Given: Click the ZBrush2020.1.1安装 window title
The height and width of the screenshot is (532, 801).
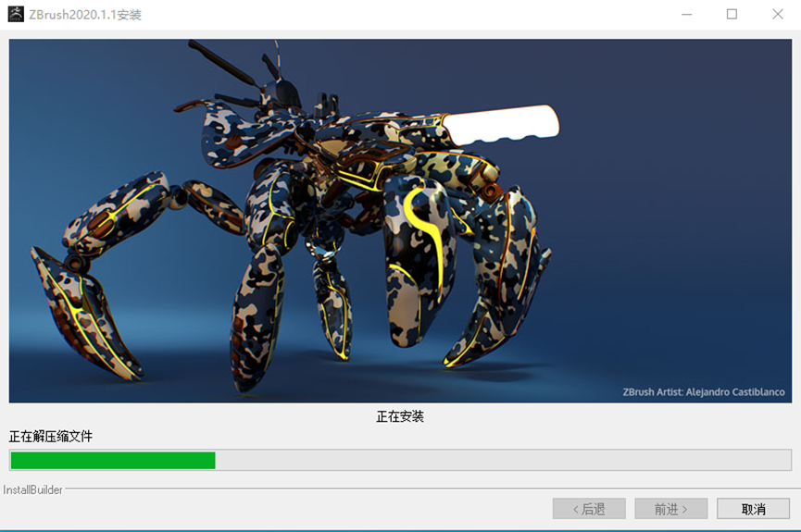Looking at the screenshot, I should pyautogui.click(x=85, y=15).
